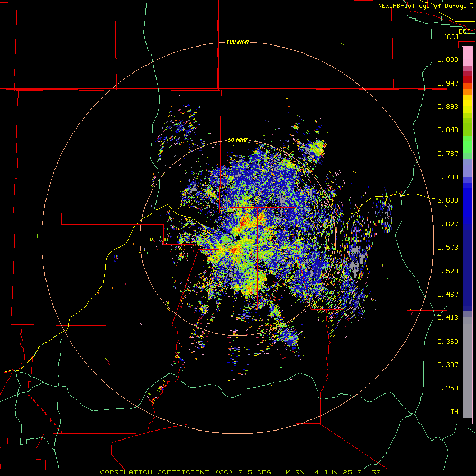Viewport: 476px width, 476px height.
Task: Click the KLRX 14 JUN 25 04:32 timestamp
Action: [x=333, y=472]
